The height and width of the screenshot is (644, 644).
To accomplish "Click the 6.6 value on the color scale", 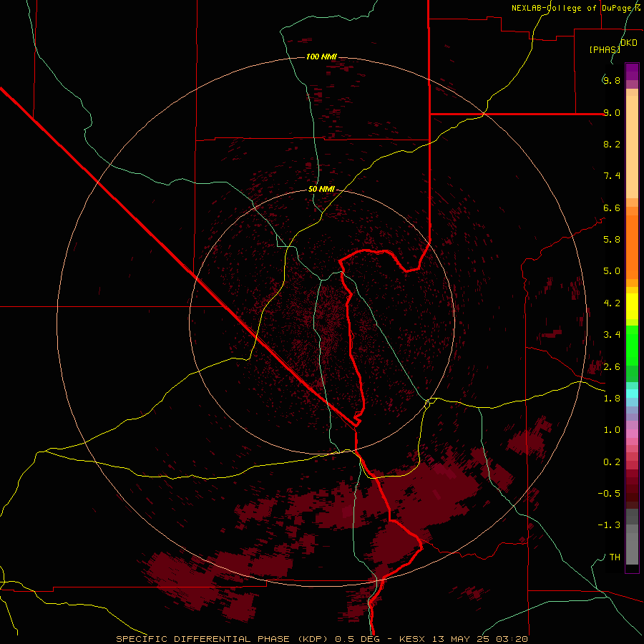I will 612,208.
